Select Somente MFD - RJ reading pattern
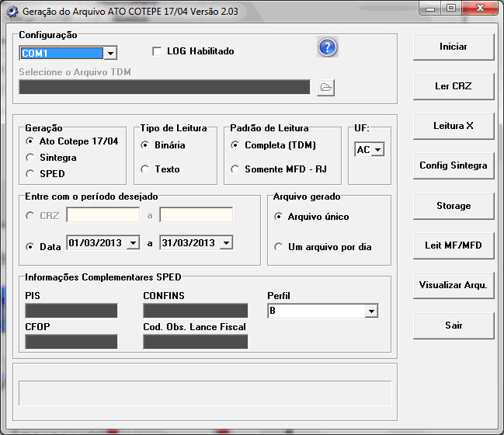 coord(235,169)
